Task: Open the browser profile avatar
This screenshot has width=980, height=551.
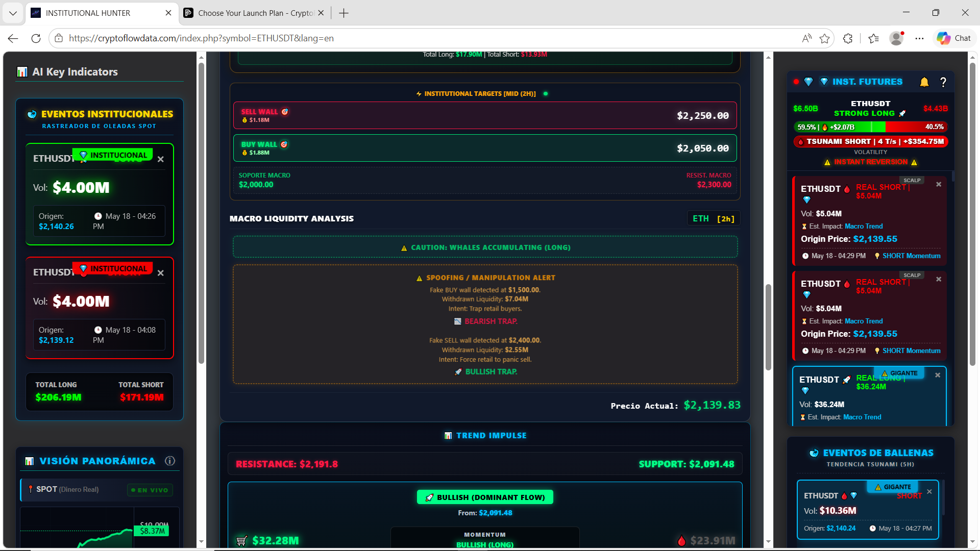Action: point(897,38)
